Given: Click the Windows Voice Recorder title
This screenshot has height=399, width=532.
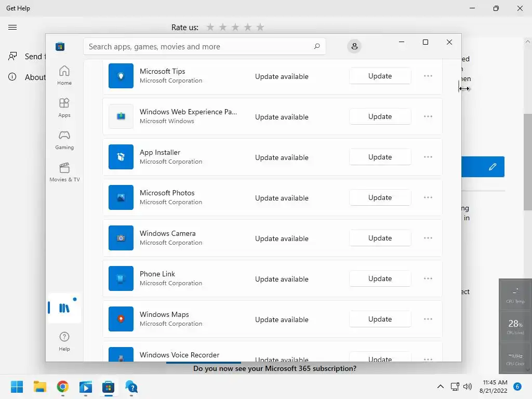Looking at the screenshot, I should [179, 355].
